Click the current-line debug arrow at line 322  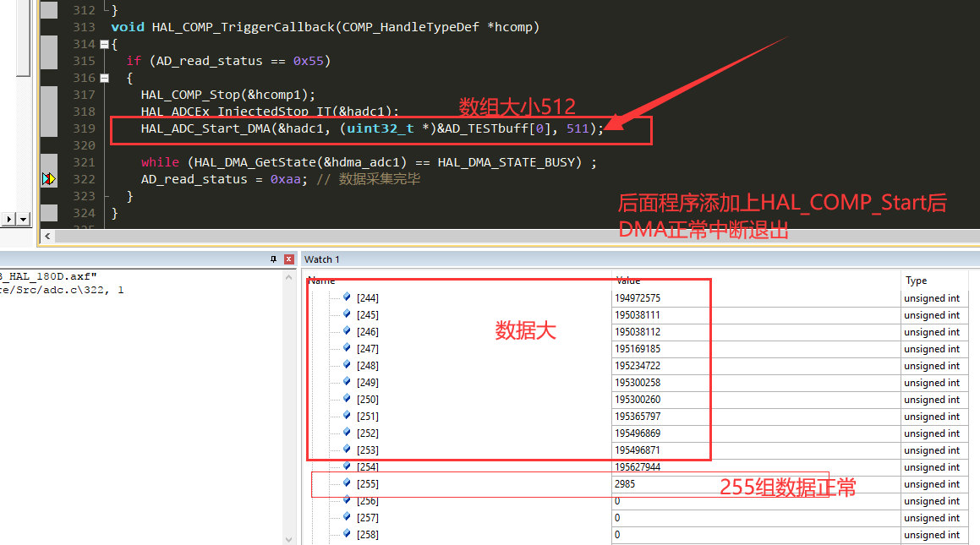tap(49, 179)
